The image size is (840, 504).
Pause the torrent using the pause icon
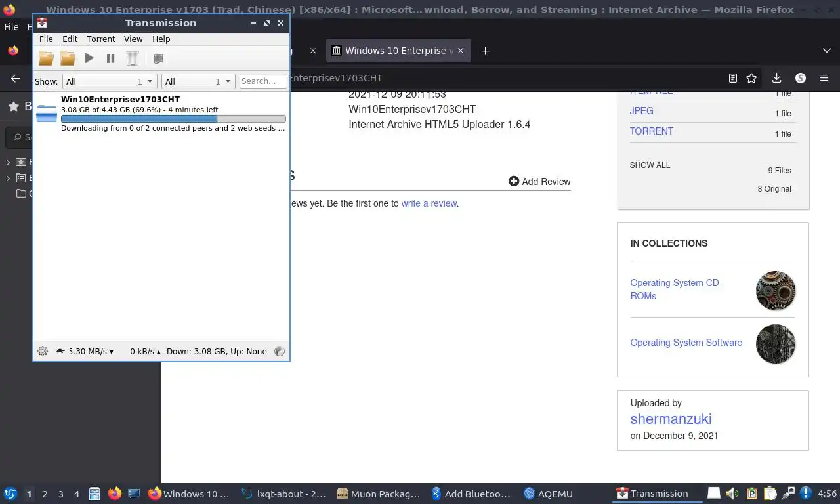110,58
